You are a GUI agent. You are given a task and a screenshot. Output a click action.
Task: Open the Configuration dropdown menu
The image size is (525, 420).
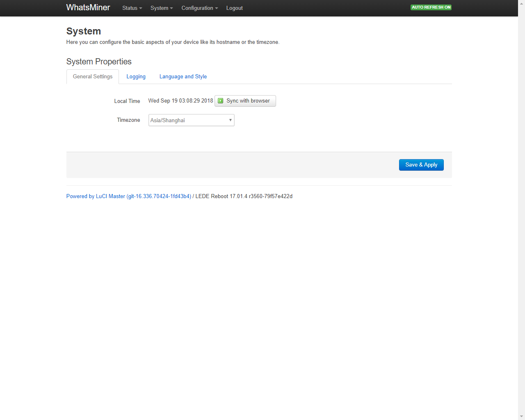pyautogui.click(x=200, y=8)
